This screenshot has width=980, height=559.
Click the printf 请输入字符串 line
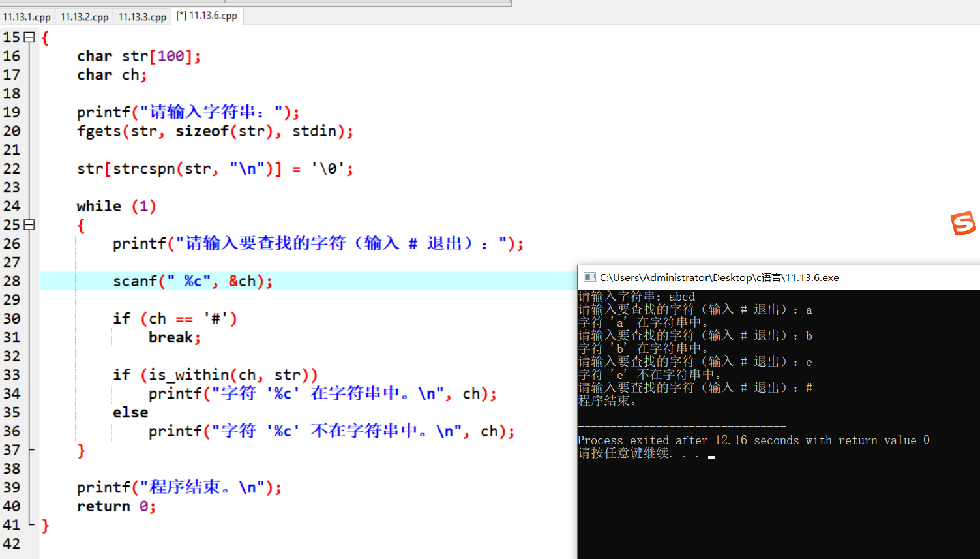(x=188, y=113)
